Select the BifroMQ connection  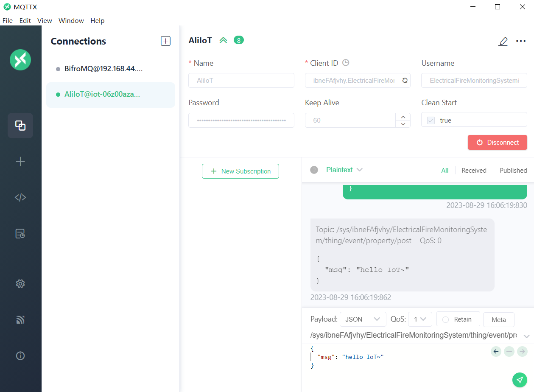(x=110, y=69)
